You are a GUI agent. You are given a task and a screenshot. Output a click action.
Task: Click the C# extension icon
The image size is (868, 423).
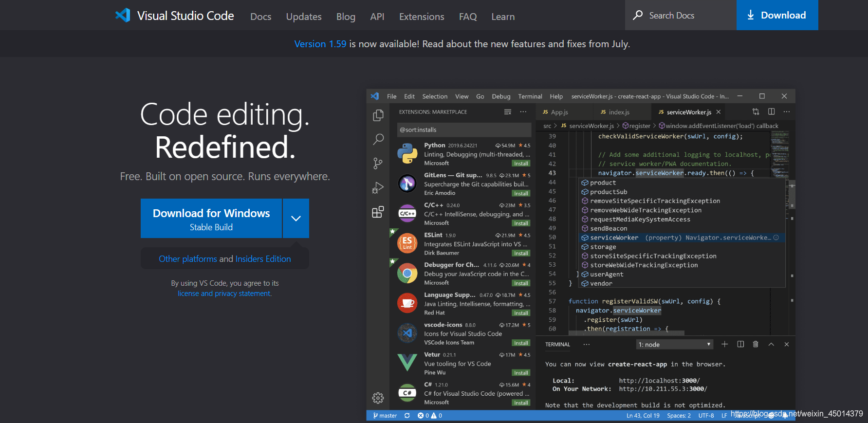tap(407, 393)
